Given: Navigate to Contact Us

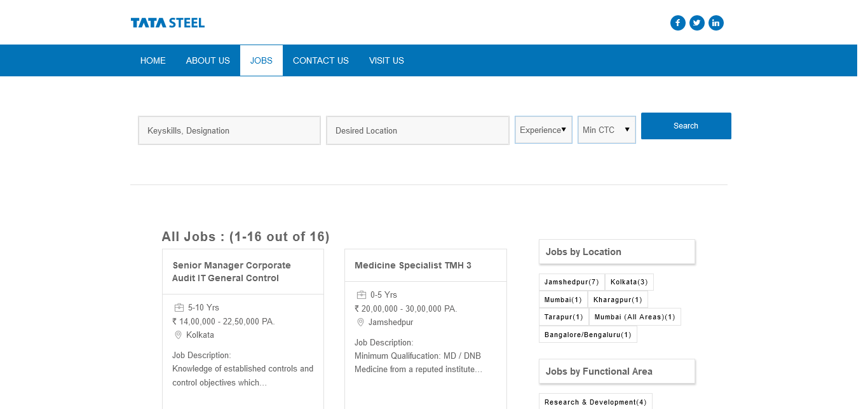Looking at the screenshot, I should (320, 60).
